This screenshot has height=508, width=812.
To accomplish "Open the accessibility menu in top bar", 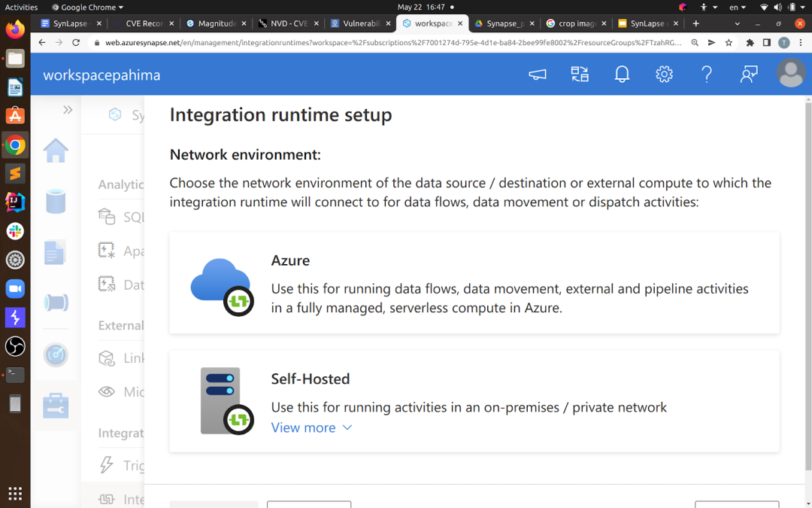I will coord(707,8).
